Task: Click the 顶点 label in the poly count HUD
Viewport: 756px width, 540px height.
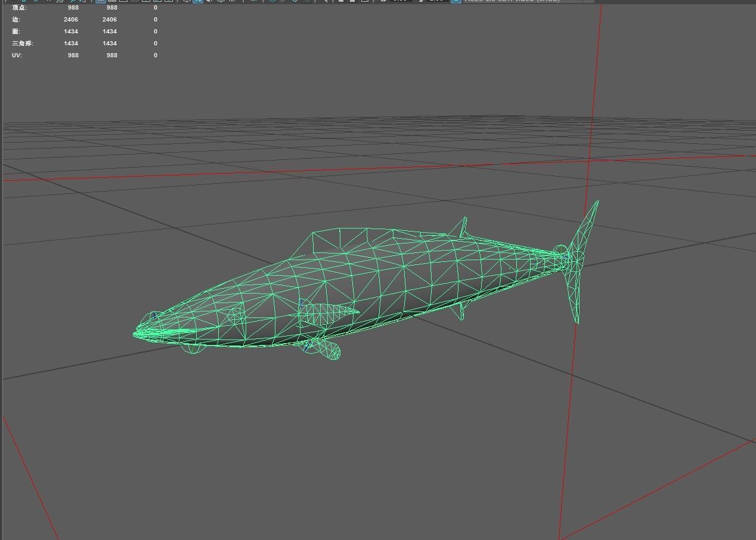Action: click(x=19, y=8)
